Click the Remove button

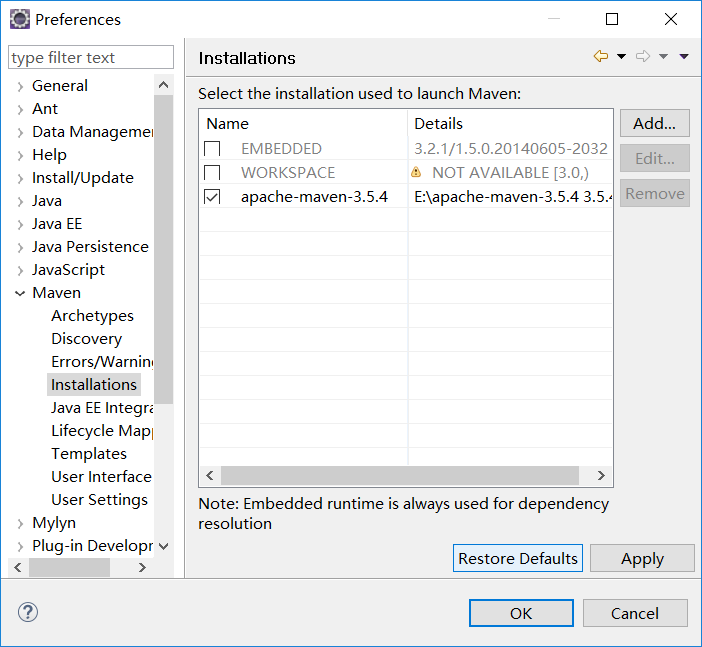(655, 193)
